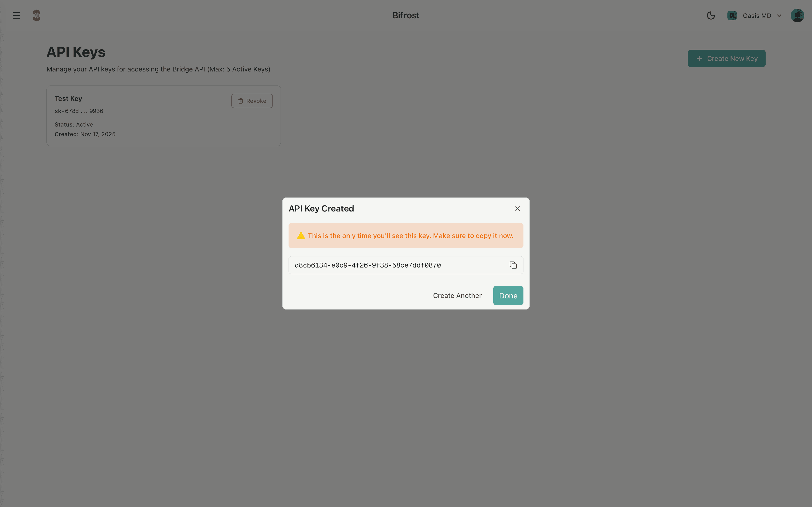The height and width of the screenshot is (507, 812).
Task: Select the Test Key card
Action: 163,116
